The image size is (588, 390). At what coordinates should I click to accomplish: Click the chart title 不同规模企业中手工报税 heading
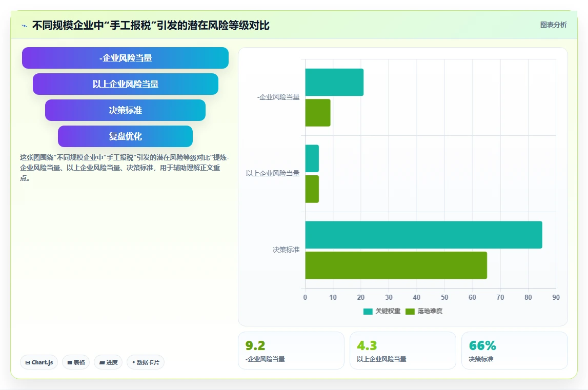[x=151, y=26]
